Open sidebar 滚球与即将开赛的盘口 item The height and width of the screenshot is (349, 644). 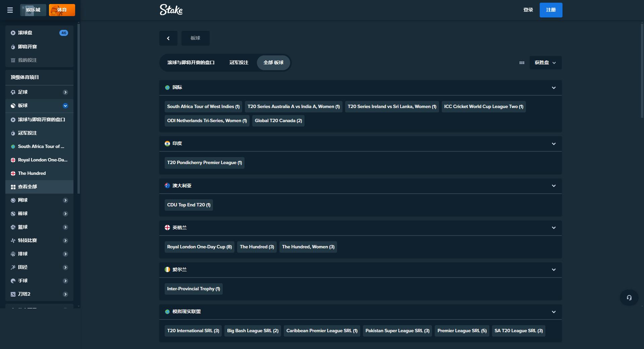pyautogui.click(x=40, y=120)
